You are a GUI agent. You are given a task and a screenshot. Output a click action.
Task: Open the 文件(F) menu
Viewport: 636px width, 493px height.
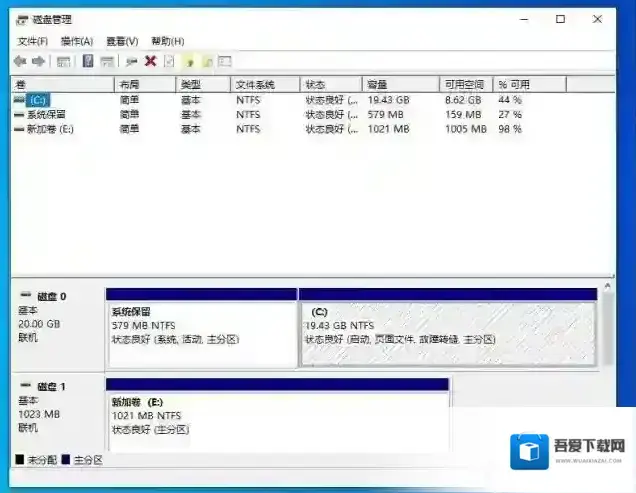(x=32, y=41)
